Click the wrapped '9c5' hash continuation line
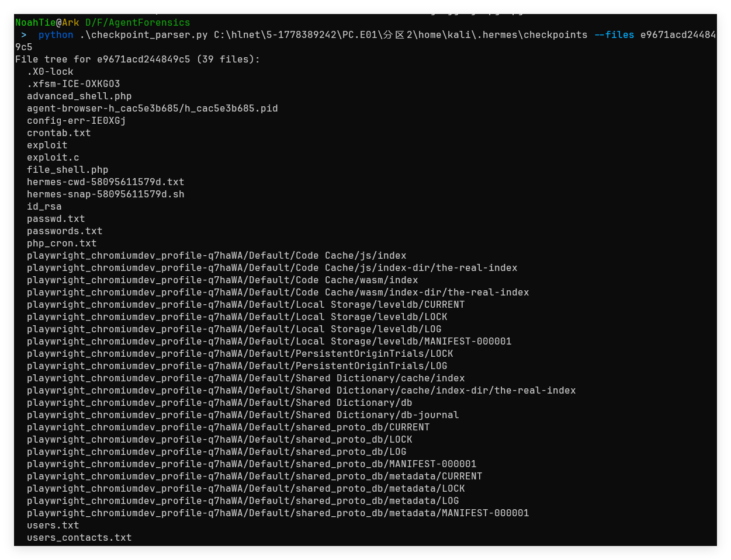This screenshot has height=560, width=731. click(x=24, y=47)
